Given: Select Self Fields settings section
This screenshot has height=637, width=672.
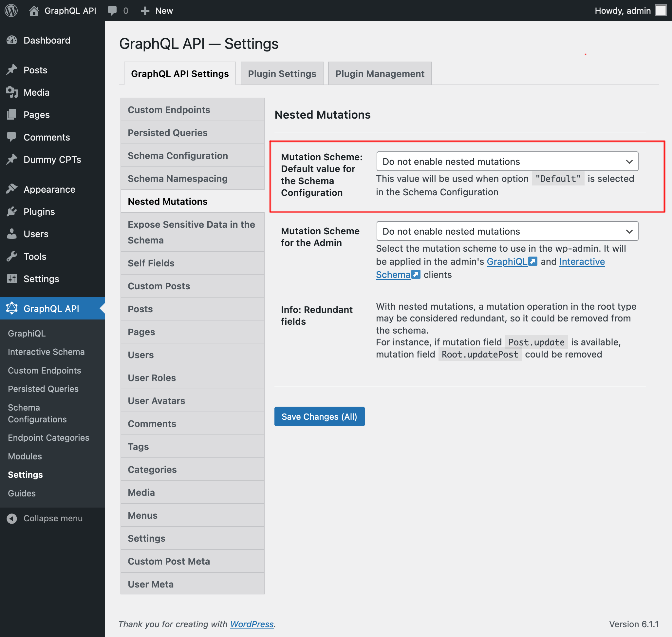Looking at the screenshot, I should pyautogui.click(x=193, y=263).
